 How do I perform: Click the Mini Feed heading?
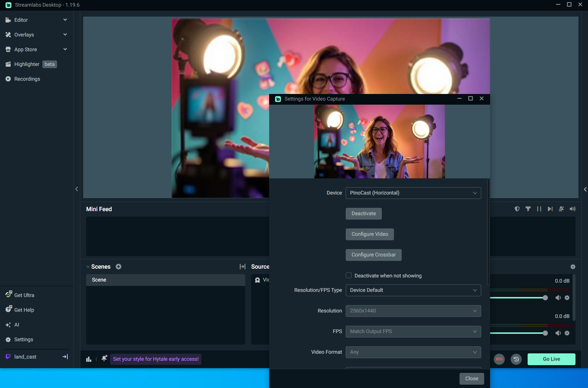pos(99,209)
